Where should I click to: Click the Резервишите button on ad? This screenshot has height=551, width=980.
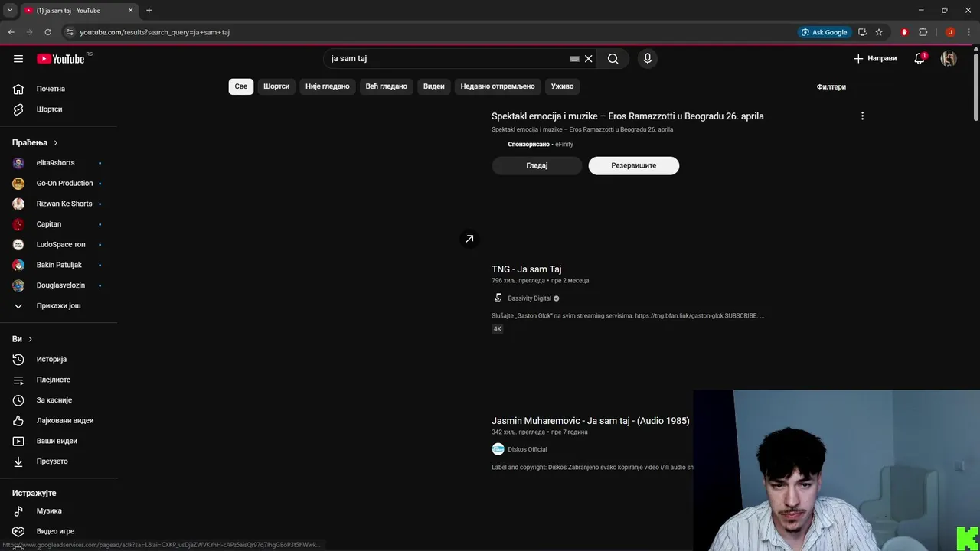(634, 165)
